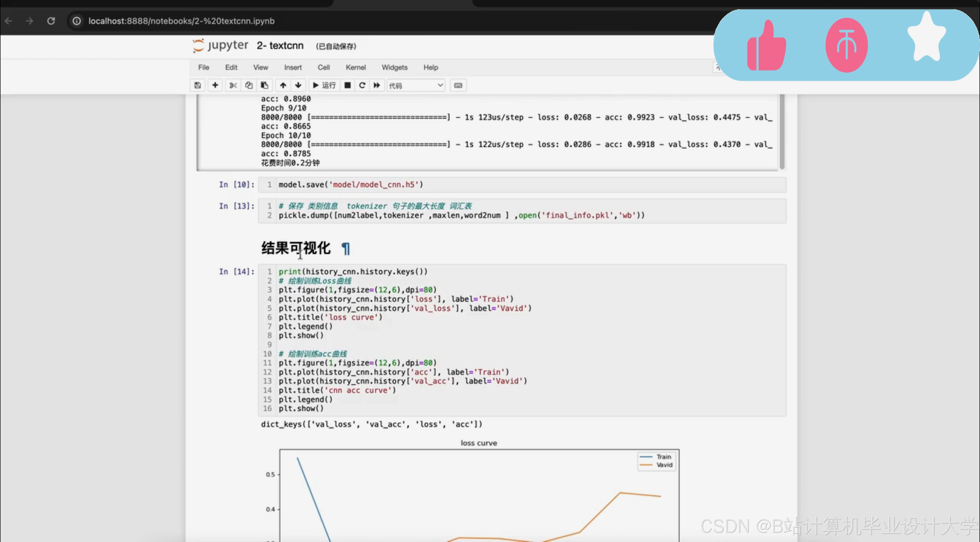Viewport: 980px width, 542px height.
Task: Copy selected cells icon
Action: [249, 85]
